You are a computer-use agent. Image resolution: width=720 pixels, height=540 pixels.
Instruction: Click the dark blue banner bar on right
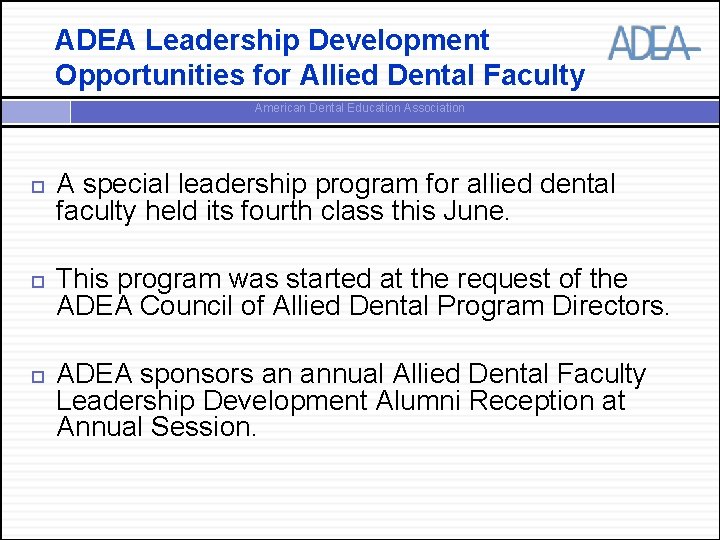(395, 112)
